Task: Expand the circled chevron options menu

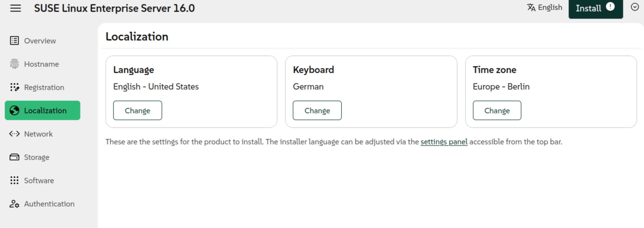Action: click(x=635, y=7)
